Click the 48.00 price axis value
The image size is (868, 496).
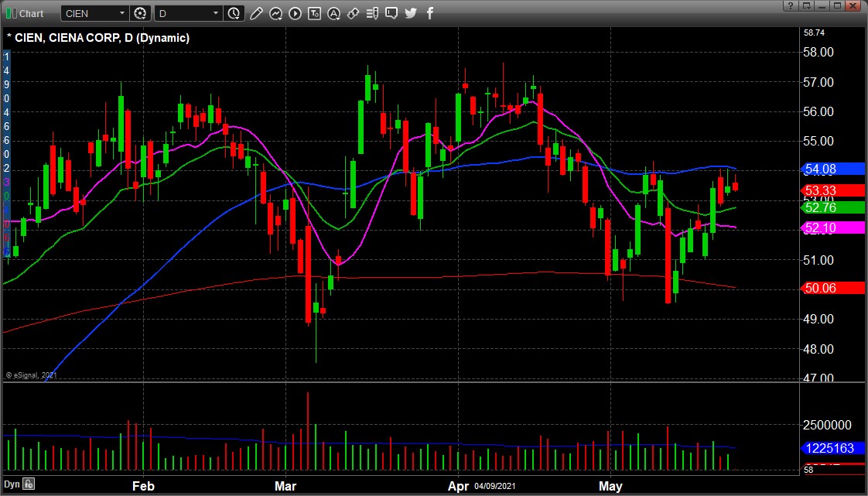pos(818,349)
